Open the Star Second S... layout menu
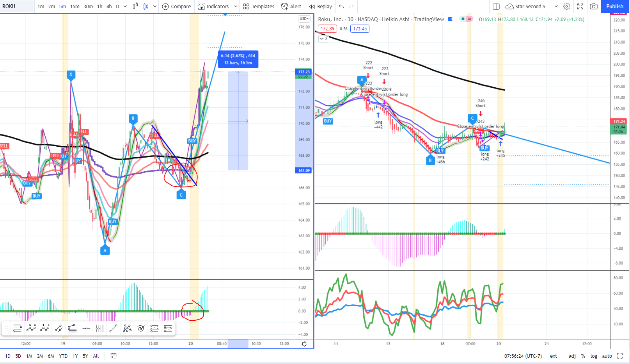The height and width of the screenshot is (364, 630). 527,6
